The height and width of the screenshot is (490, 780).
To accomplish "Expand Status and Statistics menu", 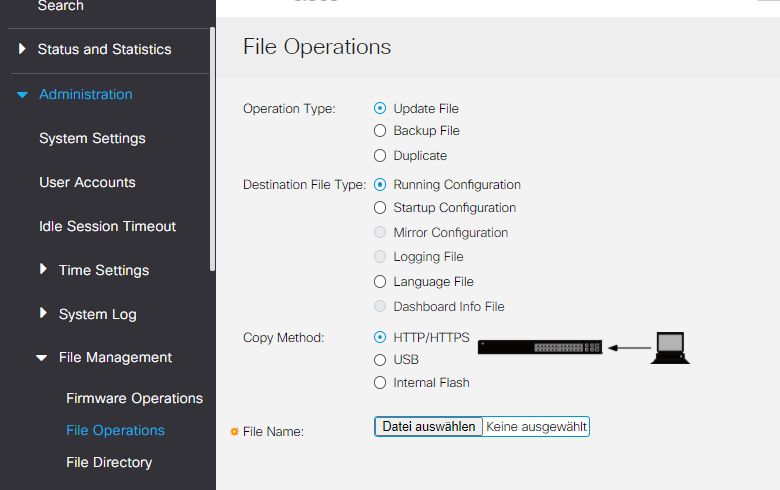I will tap(22, 49).
